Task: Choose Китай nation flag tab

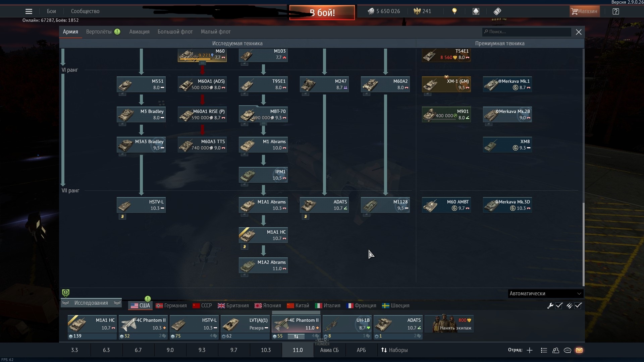Action: (298, 306)
